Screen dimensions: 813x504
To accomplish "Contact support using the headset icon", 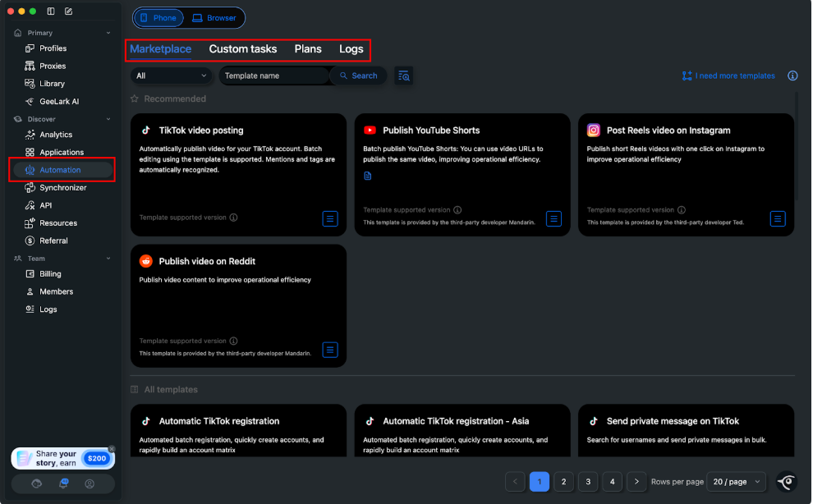I will point(36,483).
